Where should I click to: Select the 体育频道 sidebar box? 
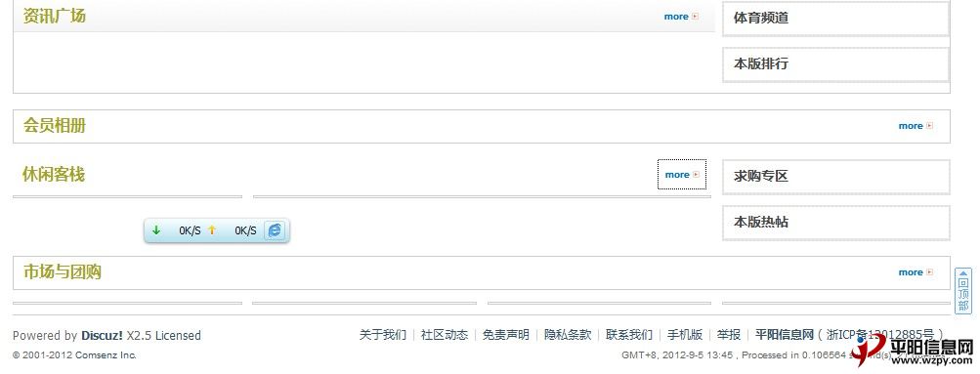click(x=836, y=19)
